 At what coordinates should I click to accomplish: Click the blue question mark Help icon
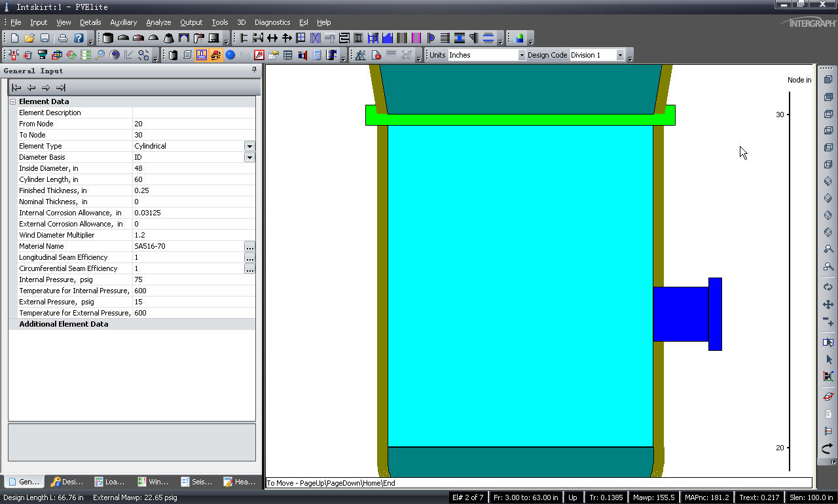79,38
